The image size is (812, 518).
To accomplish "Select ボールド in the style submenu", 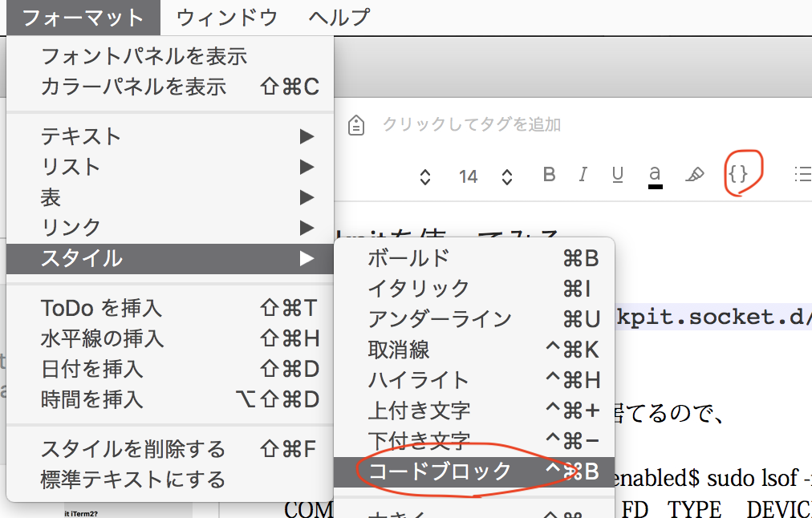I will tap(474, 258).
